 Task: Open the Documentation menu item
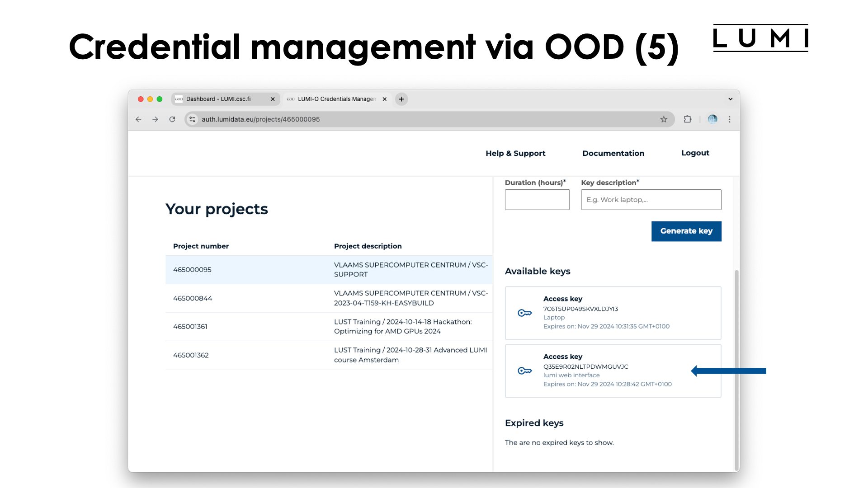[613, 153]
